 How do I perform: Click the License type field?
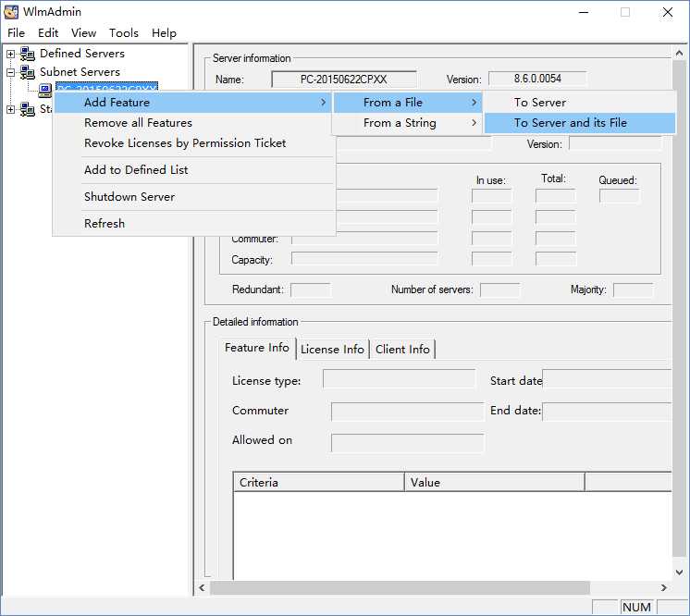tap(400, 379)
